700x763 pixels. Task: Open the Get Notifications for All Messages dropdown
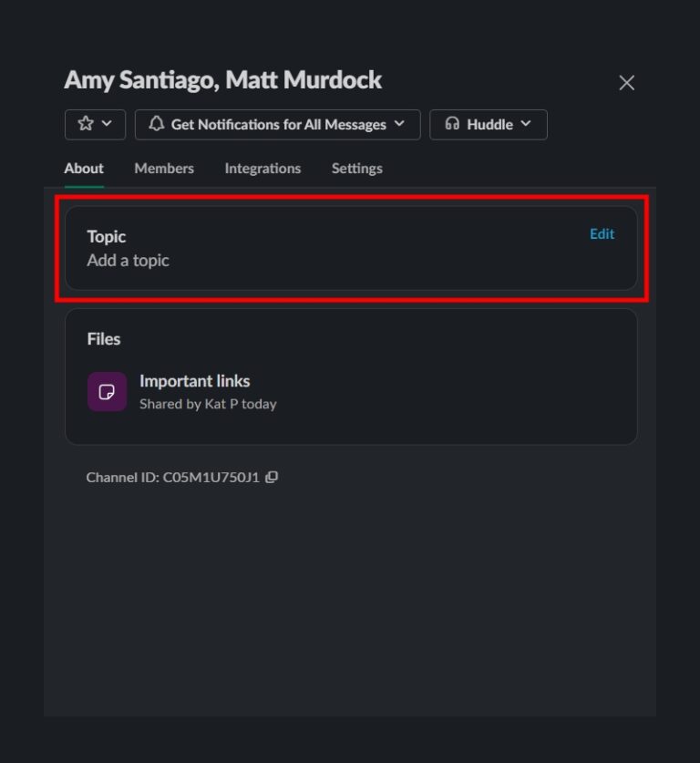tap(277, 124)
